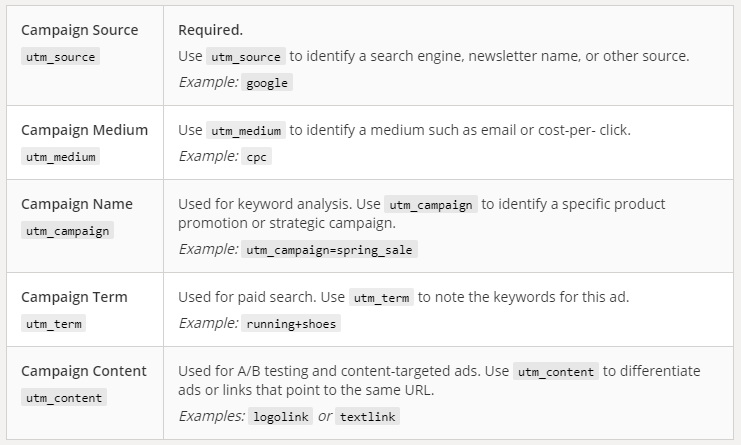Click inline utm_campaign code in the description sentence
Image resolution: width=741 pixels, height=445 pixels.
(x=431, y=205)
